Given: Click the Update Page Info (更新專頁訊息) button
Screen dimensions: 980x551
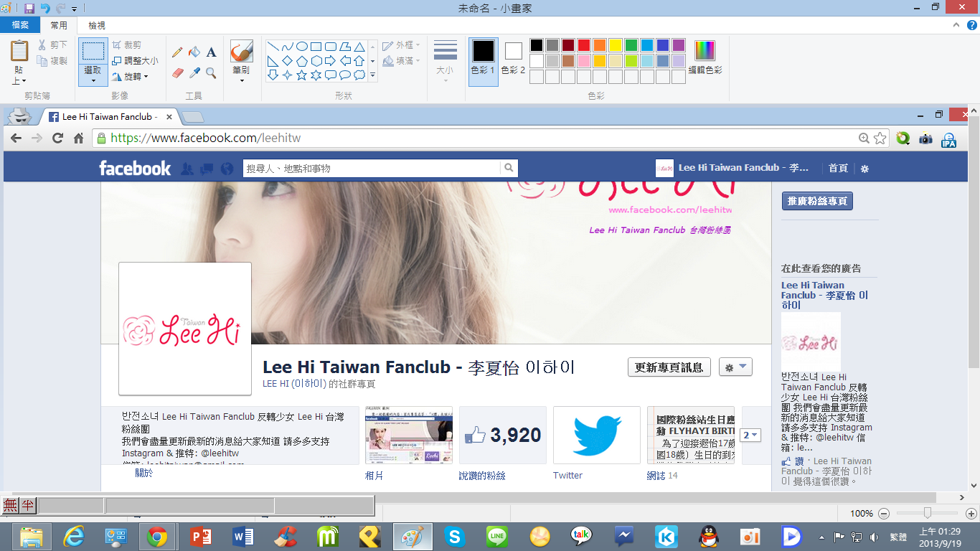Looking at the screenshot, I should 669,367.
